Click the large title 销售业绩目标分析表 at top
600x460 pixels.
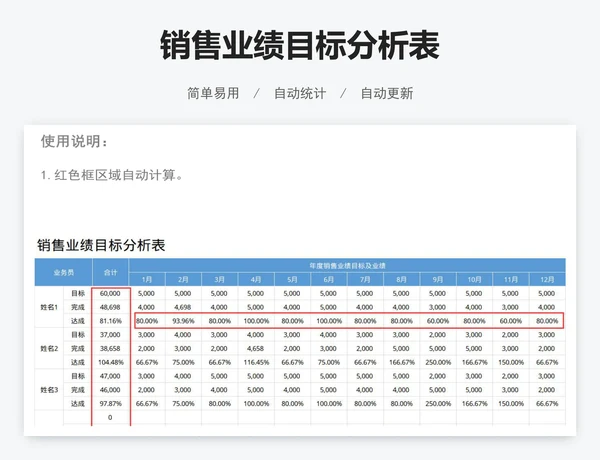coord(300,46)
